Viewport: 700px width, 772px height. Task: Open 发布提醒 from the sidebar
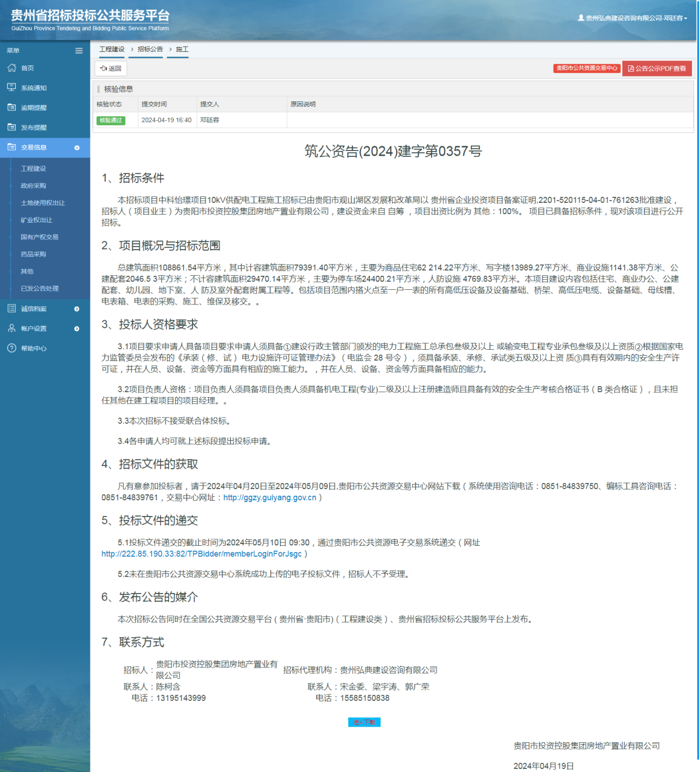(12, 127)
